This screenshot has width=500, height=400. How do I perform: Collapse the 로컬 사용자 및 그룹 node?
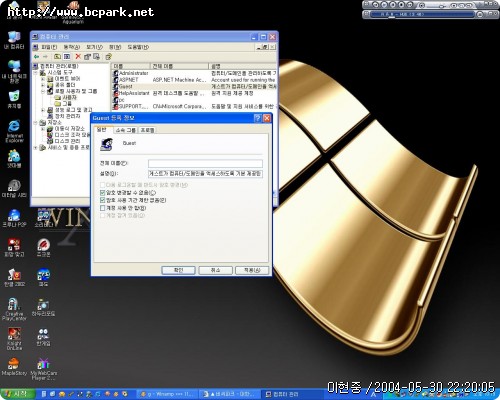(43, 91)
